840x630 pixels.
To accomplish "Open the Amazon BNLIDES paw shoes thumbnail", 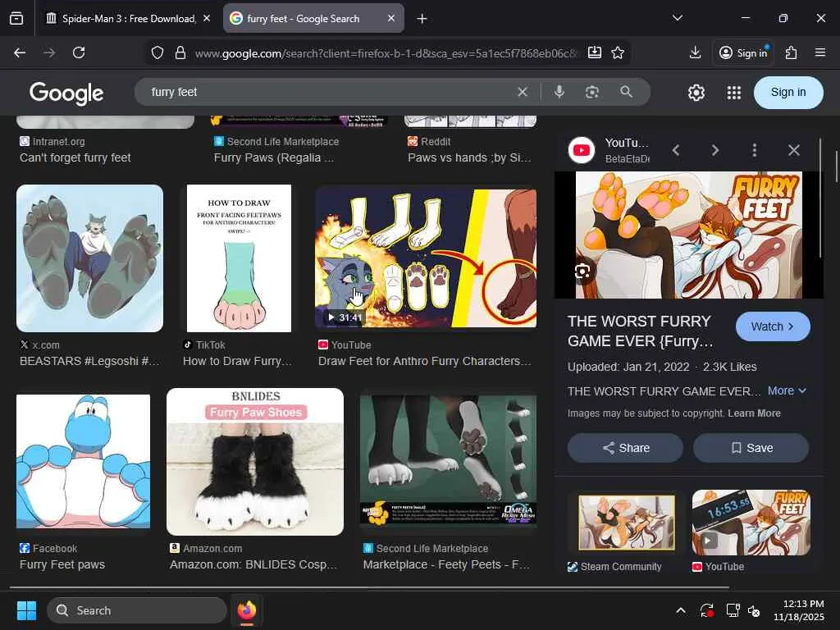I will point(255,462).
